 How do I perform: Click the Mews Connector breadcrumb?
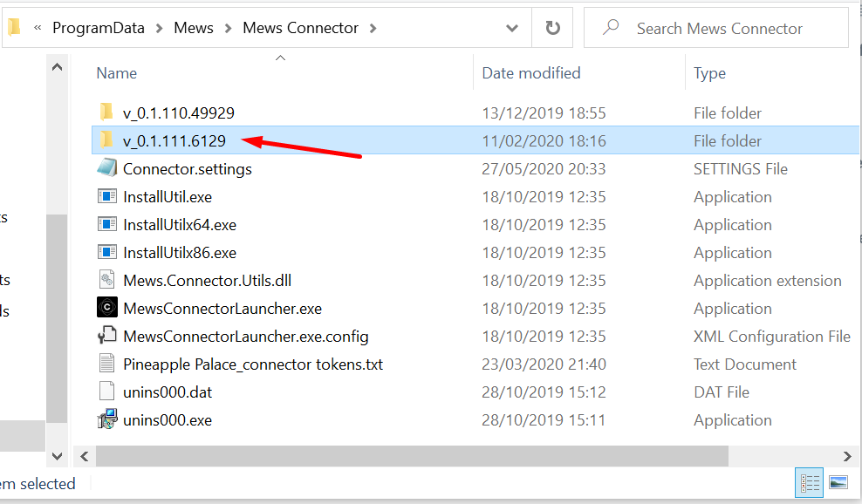pos(300,28)
